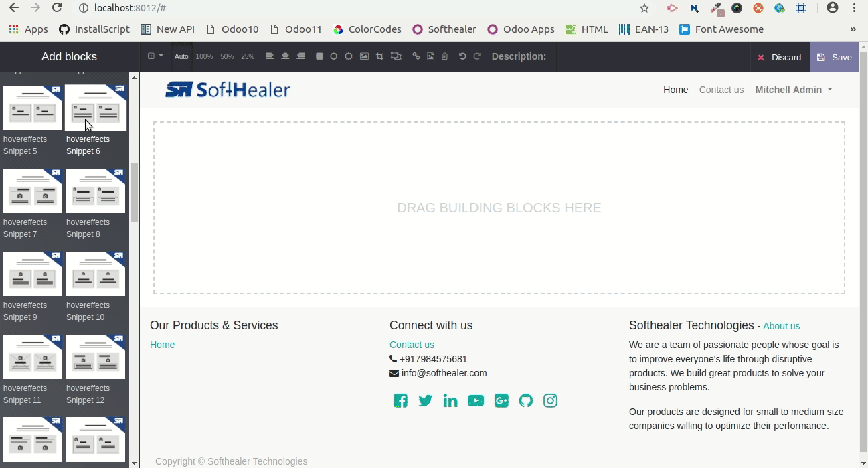Click the snippet panel scrollbar thumb
The image size is (868, 468).
[x=135, y=193]
